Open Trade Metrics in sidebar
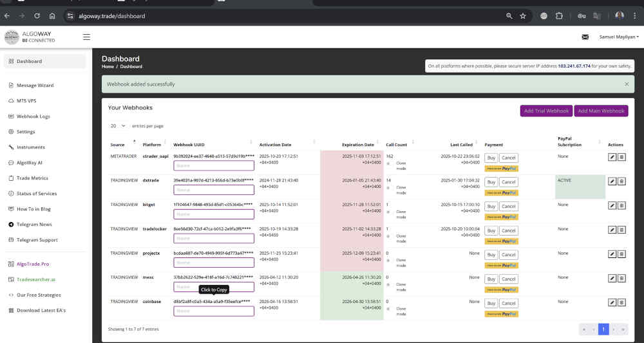Screen dimensions: 644x343 click(x=28, y=178)
